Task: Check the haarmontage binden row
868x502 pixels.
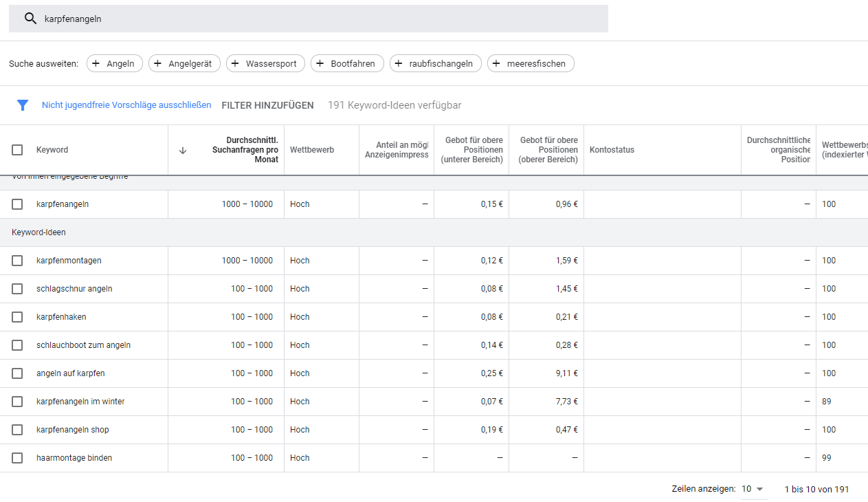Action: (x=17, y=457)
